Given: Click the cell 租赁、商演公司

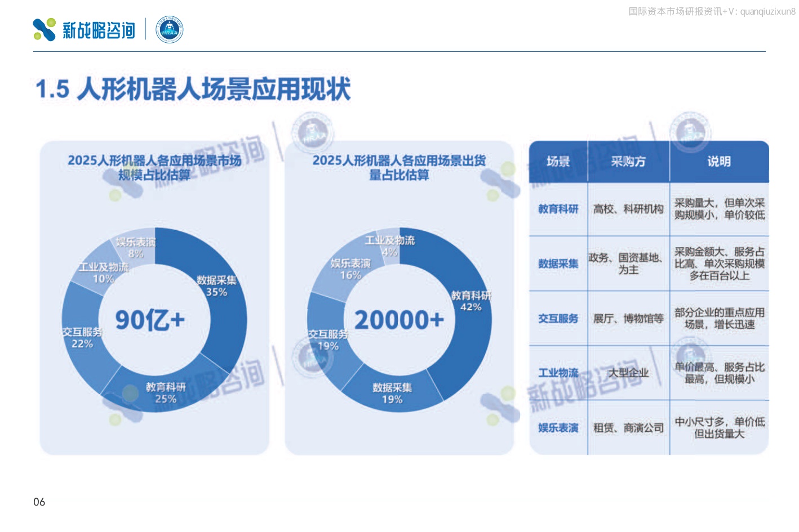Looking at the screenshot, I should pos(628,428).
